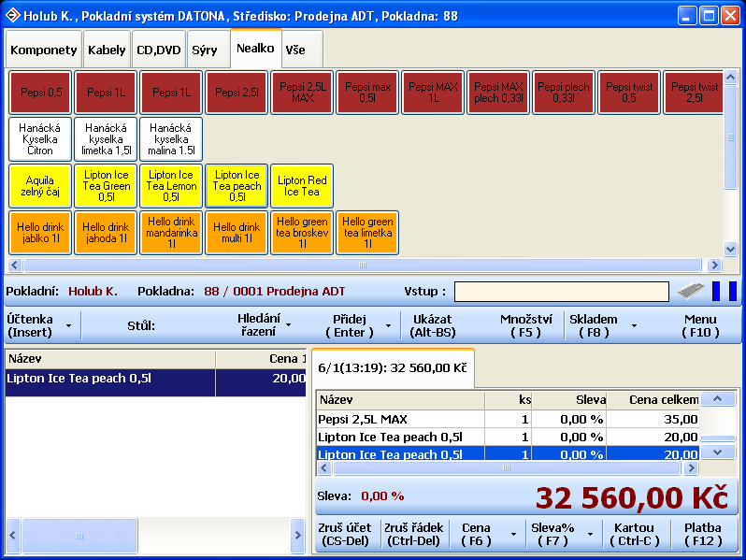
Task: Add Hello drink mandarinka 1l
Action: 171,233
